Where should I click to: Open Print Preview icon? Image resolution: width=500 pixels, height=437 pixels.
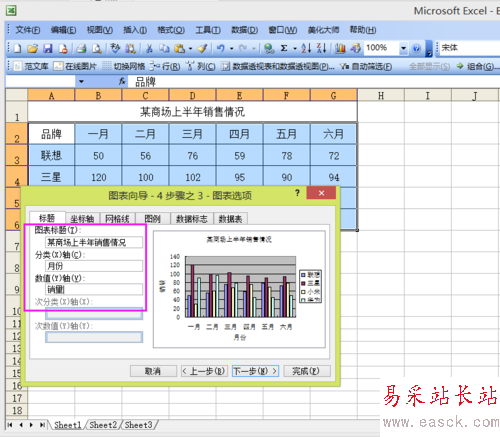[97, 49]
